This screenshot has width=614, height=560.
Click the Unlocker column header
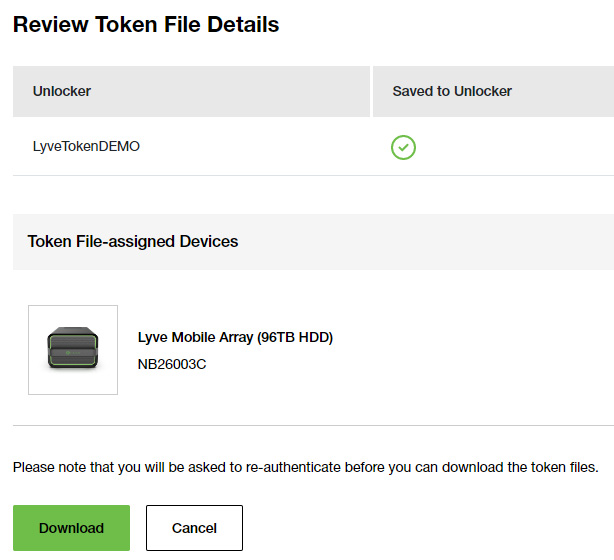pos(62,91)
